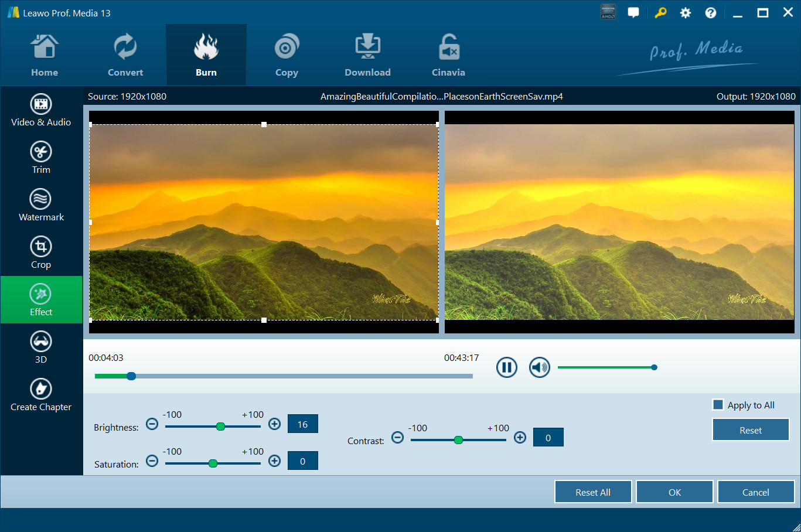This screenshot has width=801, height=532.
Task: Click the Brightness plus icon
Action: pyautogui.click(x=274, y=424)
